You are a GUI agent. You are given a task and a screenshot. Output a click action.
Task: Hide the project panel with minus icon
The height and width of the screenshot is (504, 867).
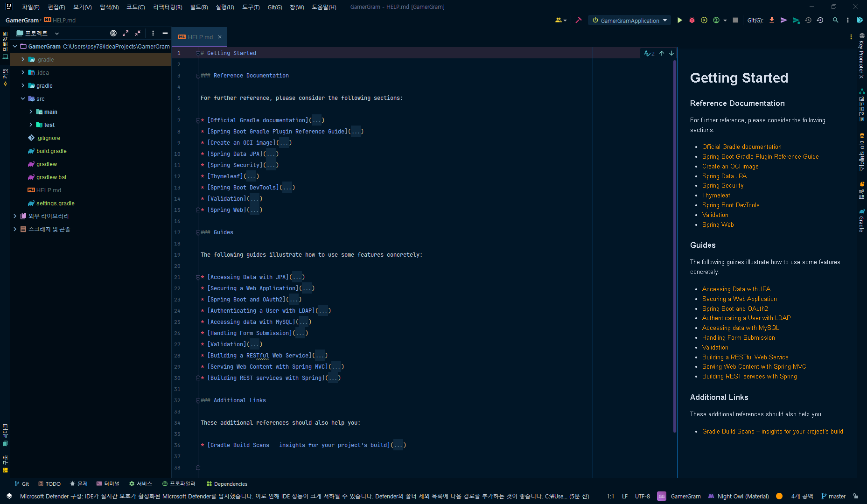tap(165, 33)
